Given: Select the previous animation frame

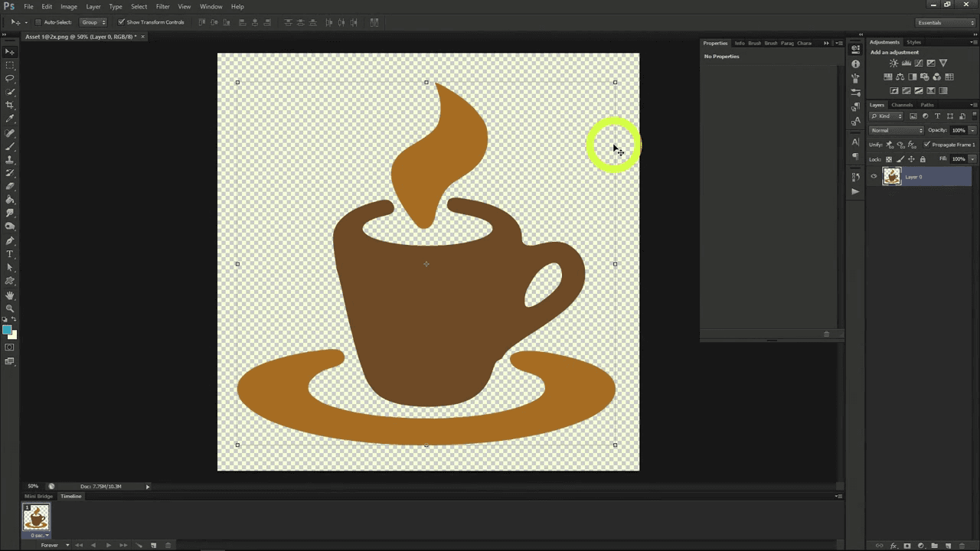Looking at the screenshot, I should [x=93, y=545].
